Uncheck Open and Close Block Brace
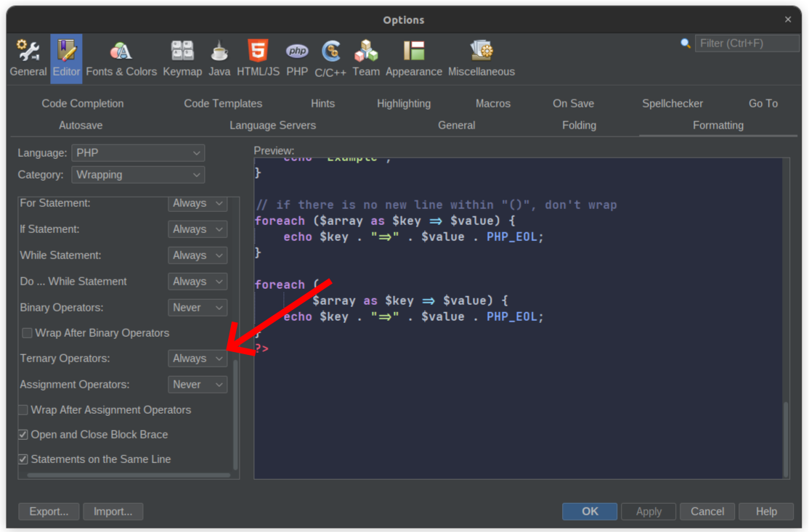This screenshot has height=532, width=809. [23, 434]
